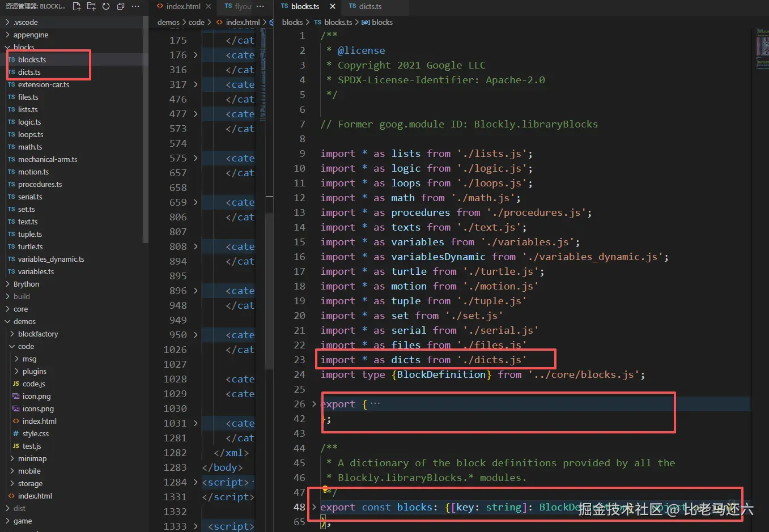The height and width of the screenshot is (532, 769).
Task: Unfold the export block at line 26
Action: [x=314, y=404]
